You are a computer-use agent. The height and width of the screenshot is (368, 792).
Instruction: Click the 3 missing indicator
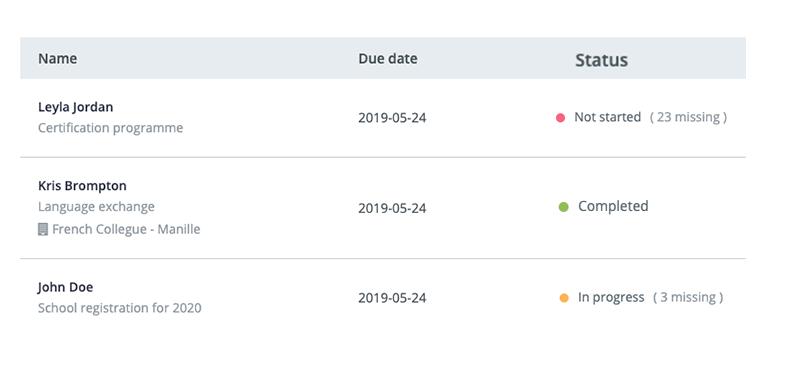pos(688,297)
